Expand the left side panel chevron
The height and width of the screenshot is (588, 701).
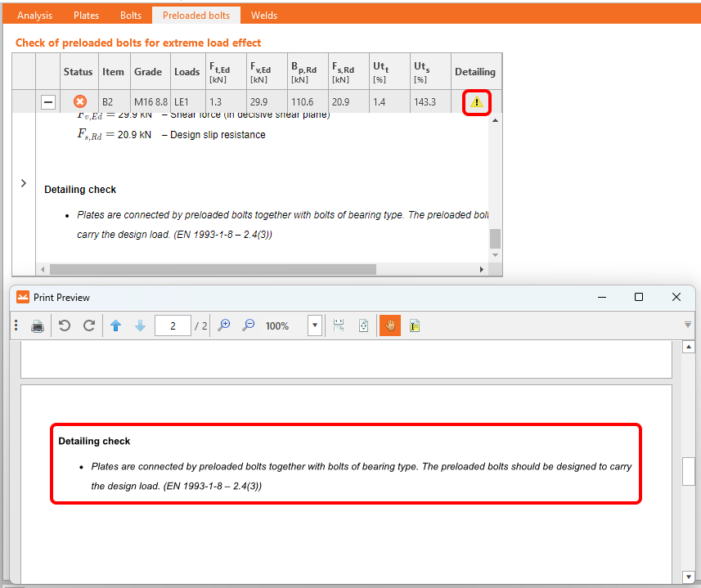[x=23, y=183]
